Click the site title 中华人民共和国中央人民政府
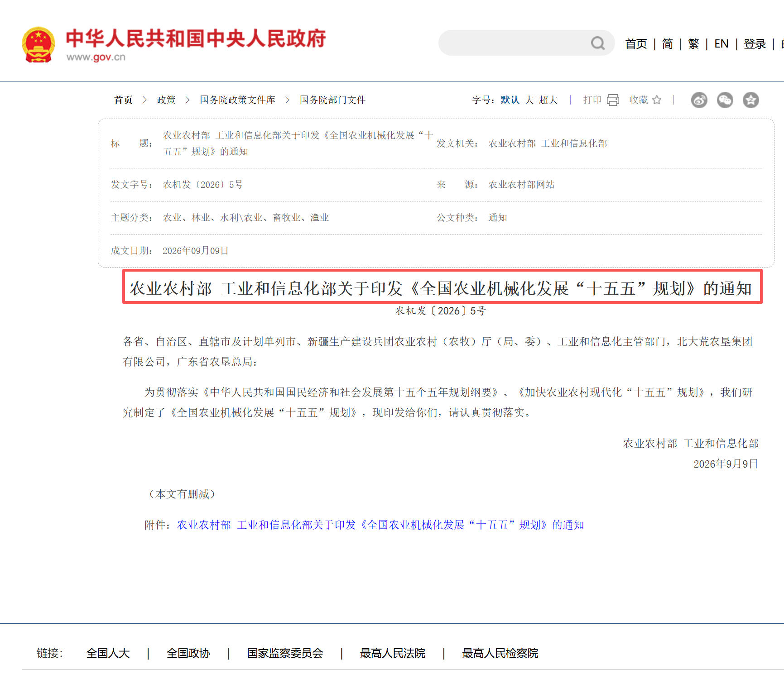 click(196, 38)
